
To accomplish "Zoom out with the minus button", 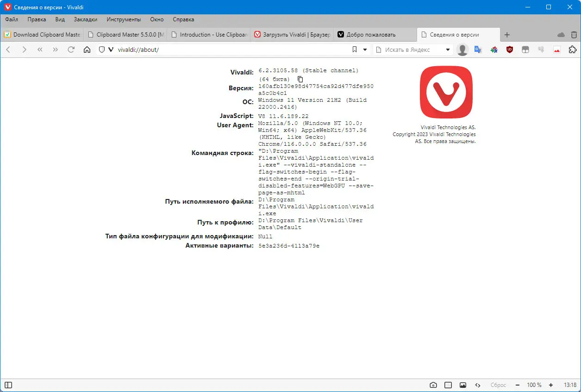I will click(x=517, y=385).
